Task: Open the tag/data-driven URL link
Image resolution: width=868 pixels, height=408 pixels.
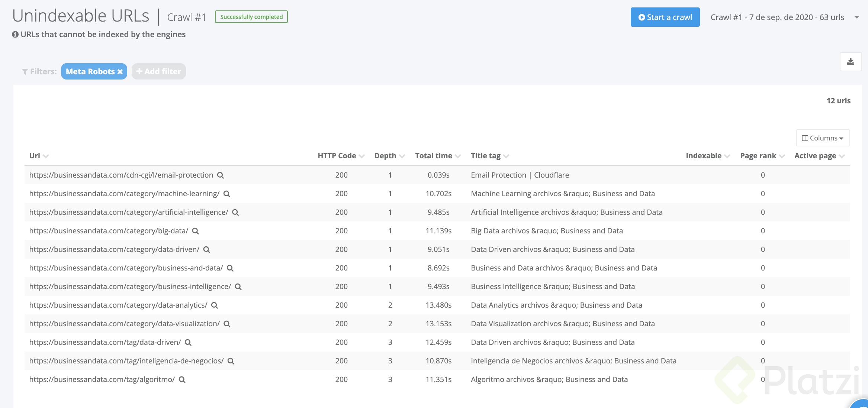Action: [x=105, y=342]
